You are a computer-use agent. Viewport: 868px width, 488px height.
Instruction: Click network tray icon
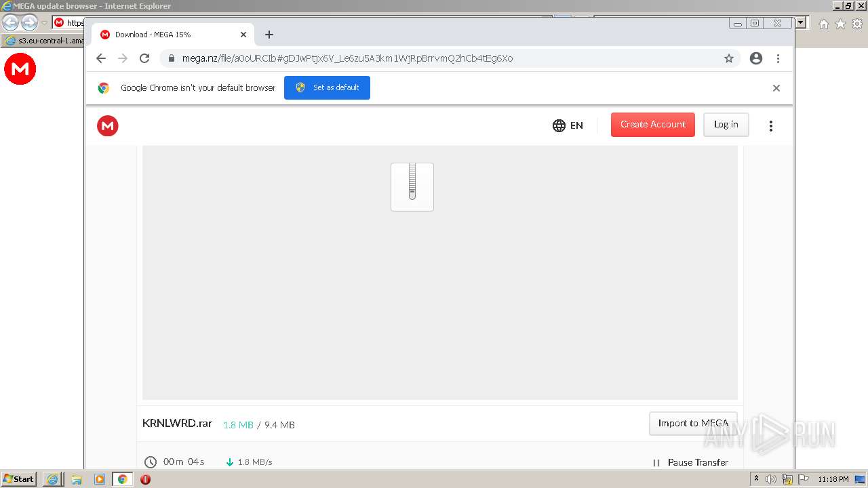787,479
